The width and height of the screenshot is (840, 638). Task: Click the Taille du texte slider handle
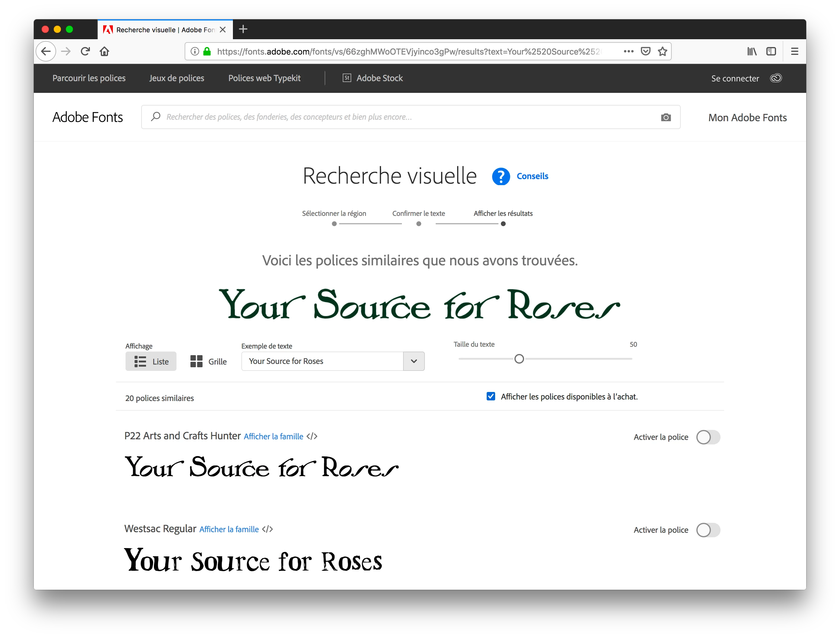pyautogui.click(x=519, y=359)
